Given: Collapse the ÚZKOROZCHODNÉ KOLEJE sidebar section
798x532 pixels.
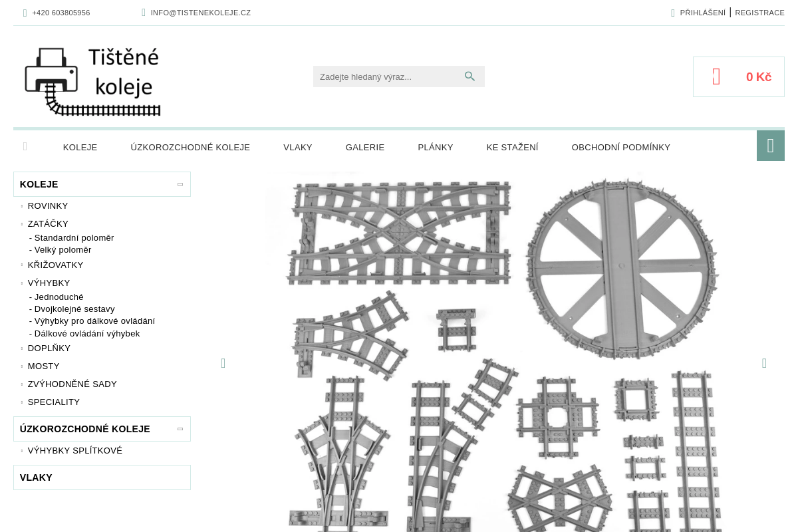Looking at the screenshot, I should [180, 429].
